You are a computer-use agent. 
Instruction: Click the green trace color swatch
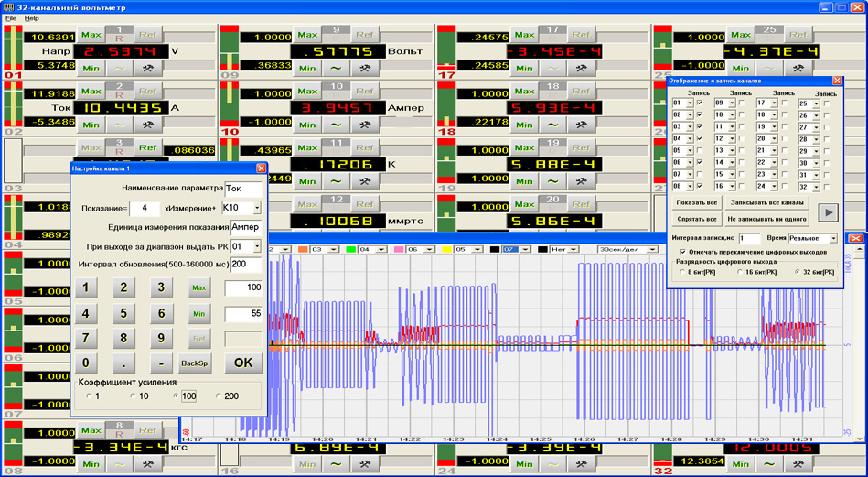tap(349, 250)
